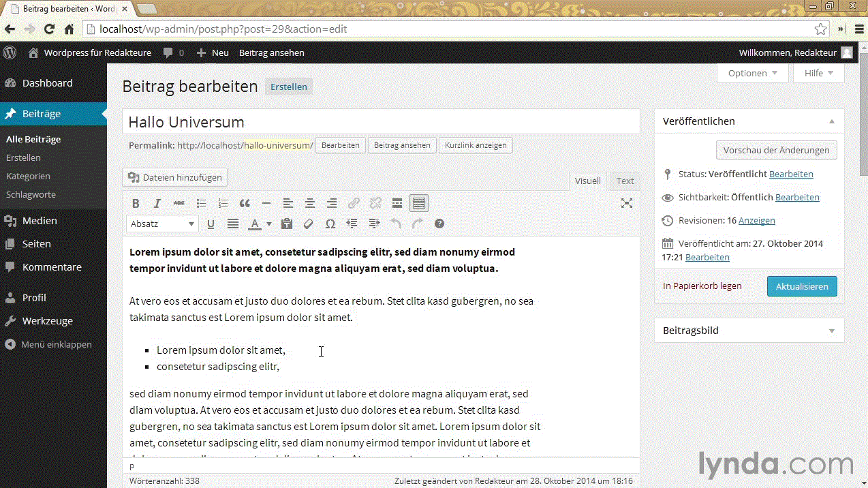Screen dimensions: 868x488
Task: Expand the Optionen screen options
Action: tap(753, 73)
